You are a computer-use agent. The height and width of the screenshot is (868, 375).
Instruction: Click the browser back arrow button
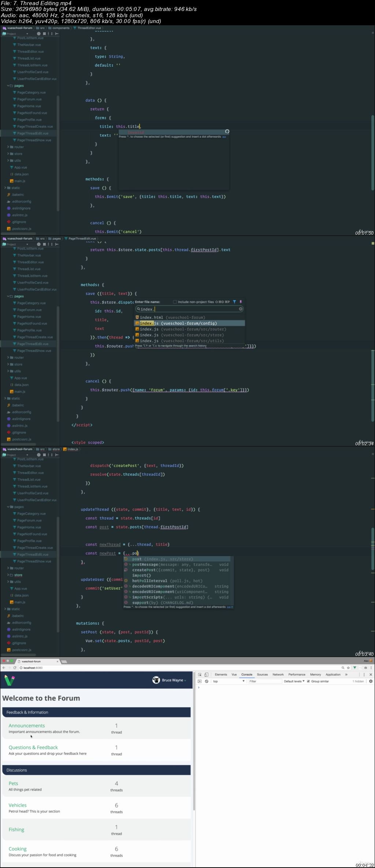click(4, 668)
